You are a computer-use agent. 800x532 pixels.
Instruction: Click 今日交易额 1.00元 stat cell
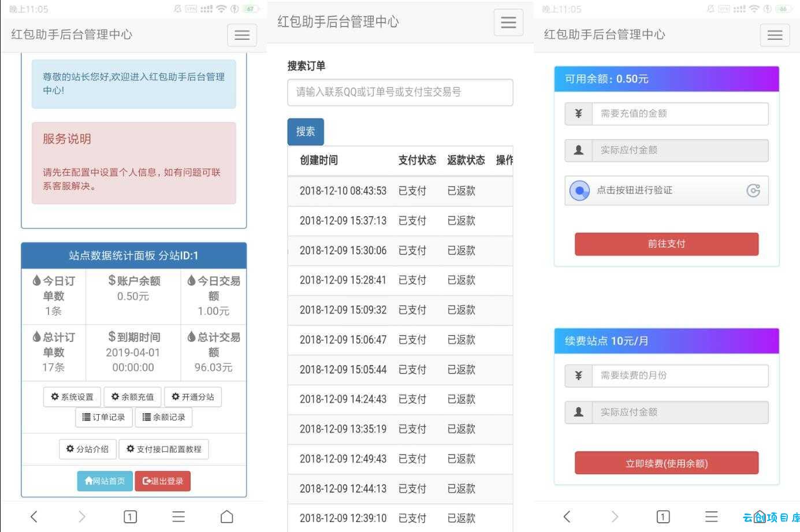(x=214, y=297)
